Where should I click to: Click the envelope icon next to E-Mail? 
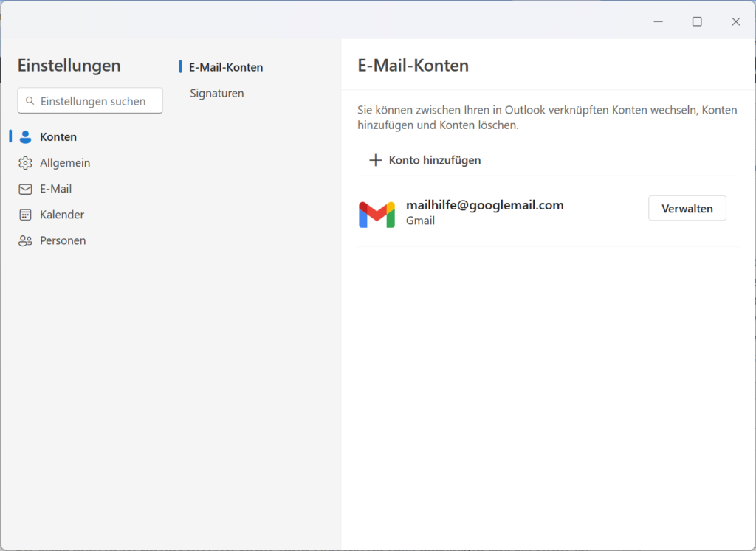(24, 188)
